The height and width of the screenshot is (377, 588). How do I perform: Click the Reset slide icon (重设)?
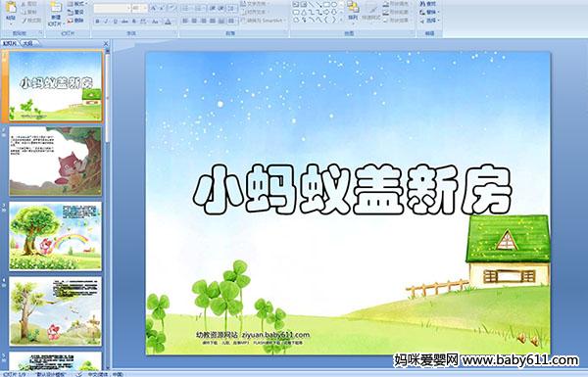tap(75, 12)
